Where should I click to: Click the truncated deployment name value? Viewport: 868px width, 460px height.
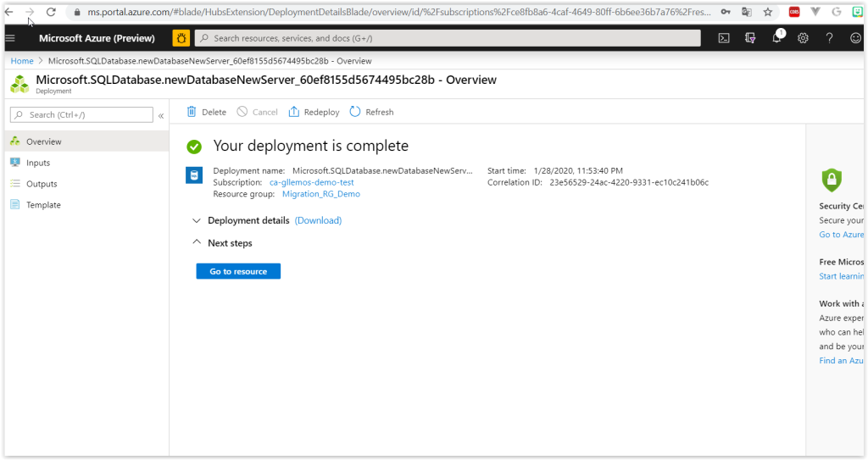tap(382, 170)
